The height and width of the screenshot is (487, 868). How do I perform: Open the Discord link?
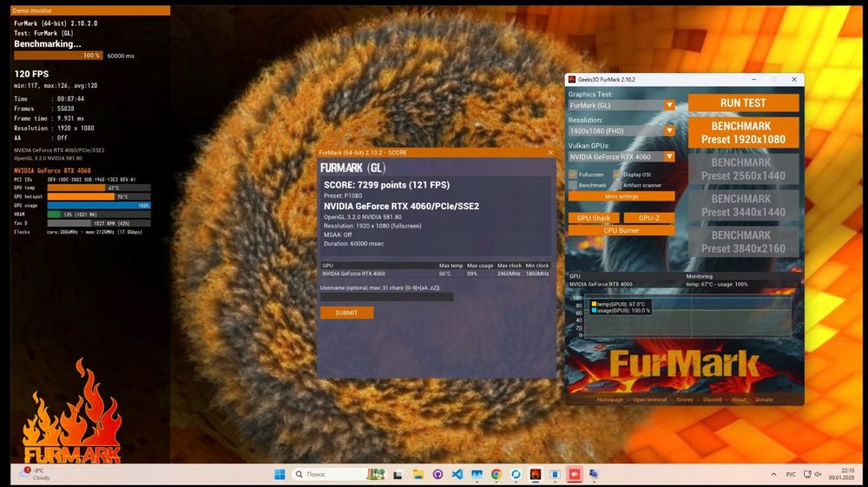[713, 399]
